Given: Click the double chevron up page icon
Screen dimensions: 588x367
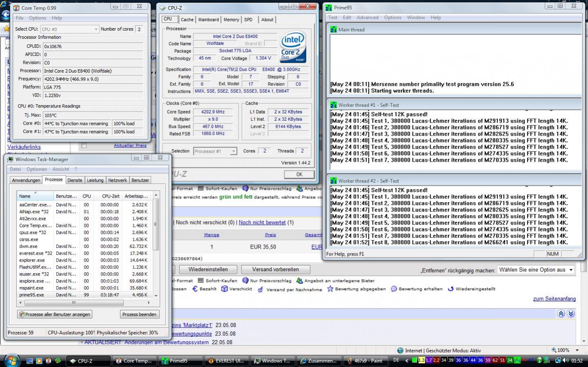Looking at the screenshot, I should tap(561, 314).
